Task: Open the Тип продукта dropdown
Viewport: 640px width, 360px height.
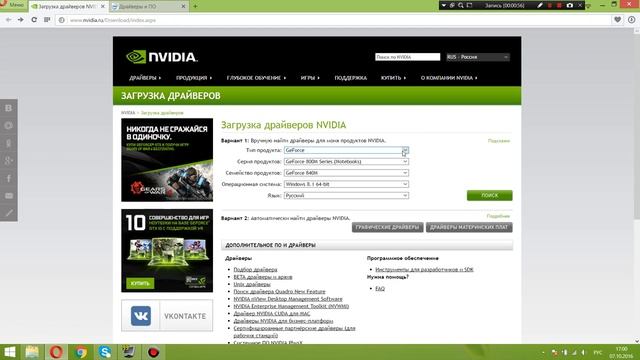Action: coord(346,150)
